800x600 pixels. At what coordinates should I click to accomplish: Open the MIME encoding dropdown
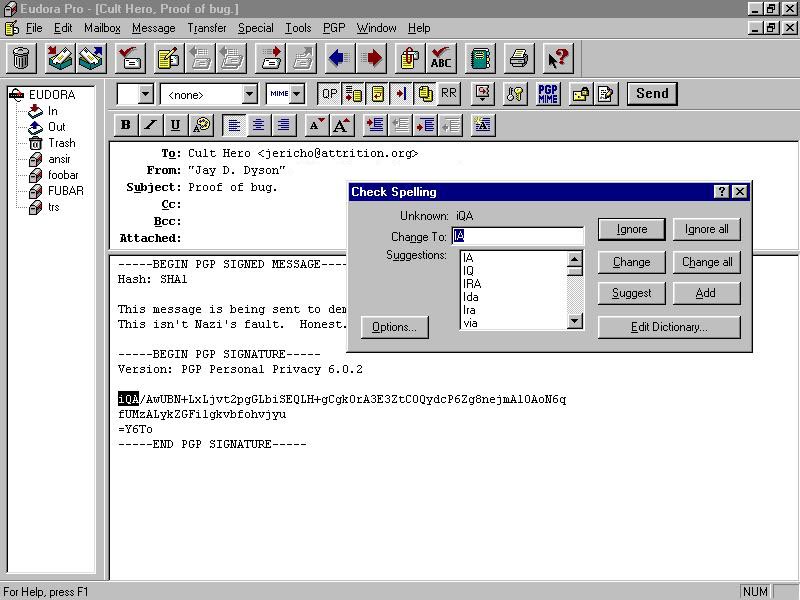(285, 94)
